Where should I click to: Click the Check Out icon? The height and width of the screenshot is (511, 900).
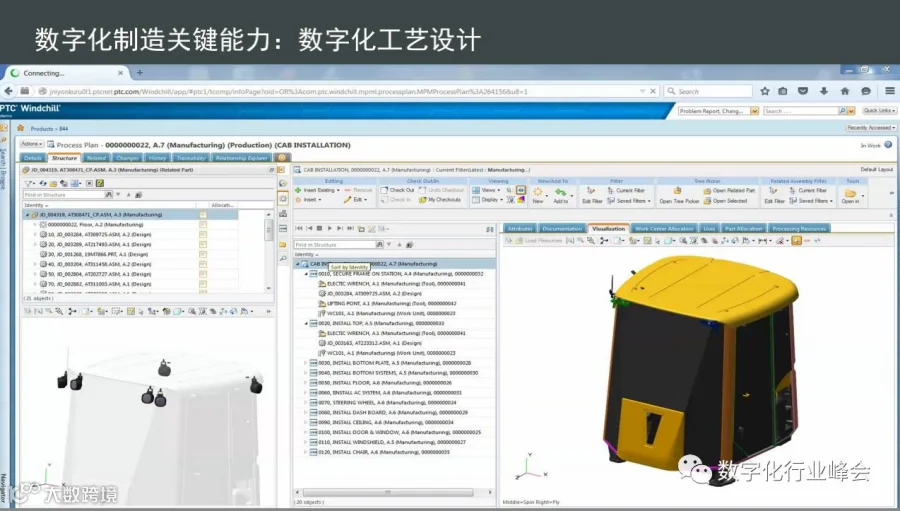pos(385,190)
